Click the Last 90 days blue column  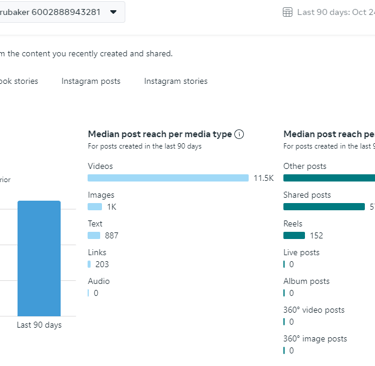point(39,258)
